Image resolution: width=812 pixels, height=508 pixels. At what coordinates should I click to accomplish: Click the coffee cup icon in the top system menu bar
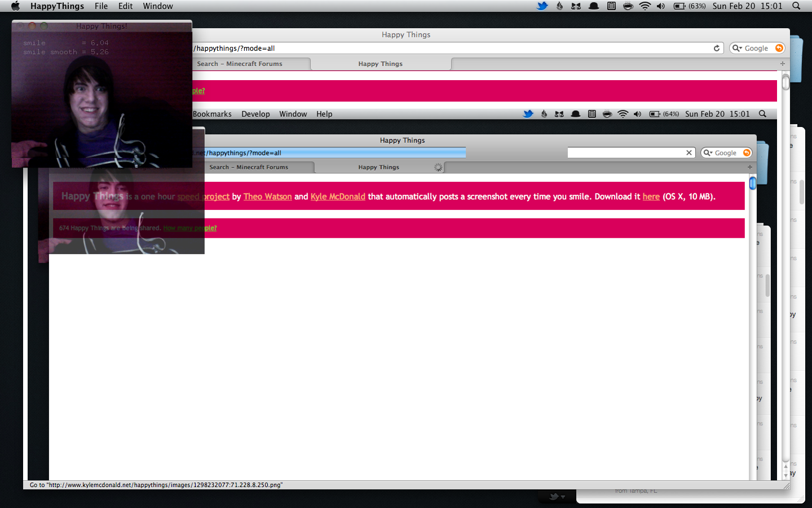coord(628,6)
